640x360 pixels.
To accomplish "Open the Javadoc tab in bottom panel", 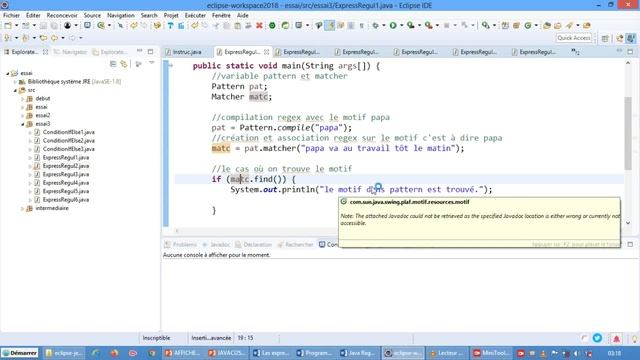I will 216,244.
